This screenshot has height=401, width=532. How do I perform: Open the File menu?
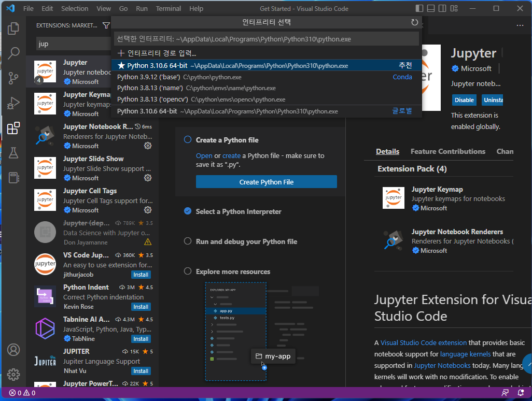pos(28,8)
